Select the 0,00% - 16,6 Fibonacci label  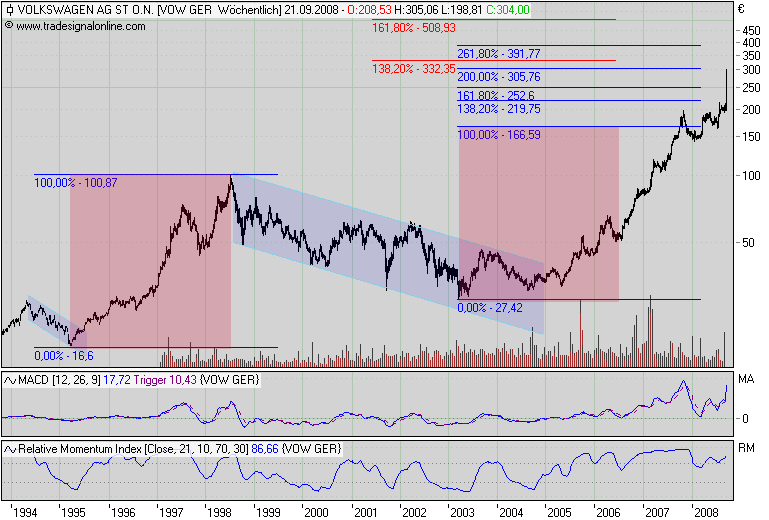(64, 356)
